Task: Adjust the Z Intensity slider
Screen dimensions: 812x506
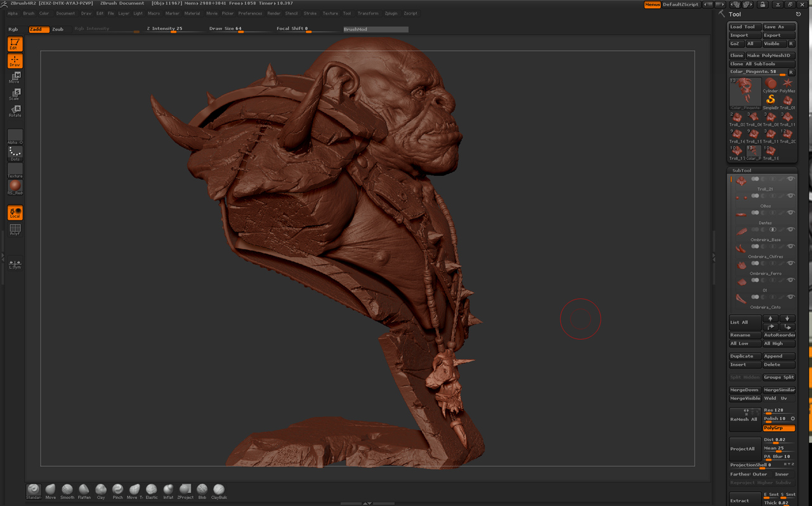Action: 173,29
